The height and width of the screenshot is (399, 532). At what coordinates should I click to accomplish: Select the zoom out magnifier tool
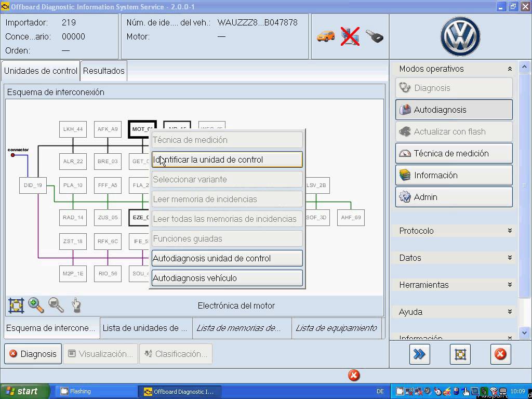tap(56, 305)
